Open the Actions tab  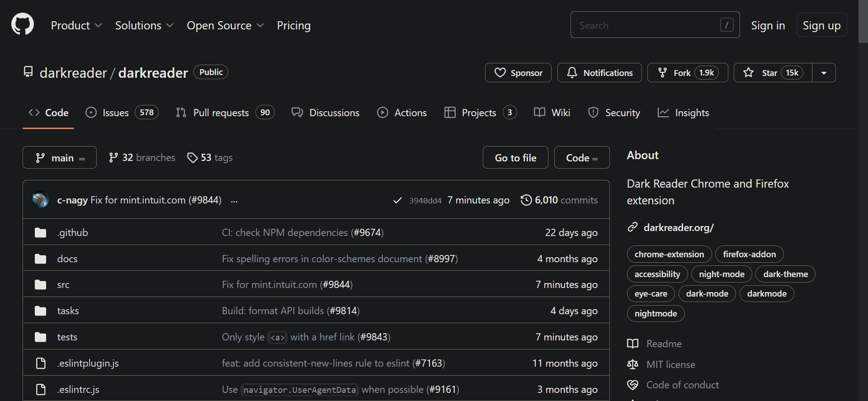tap(402, 113)
